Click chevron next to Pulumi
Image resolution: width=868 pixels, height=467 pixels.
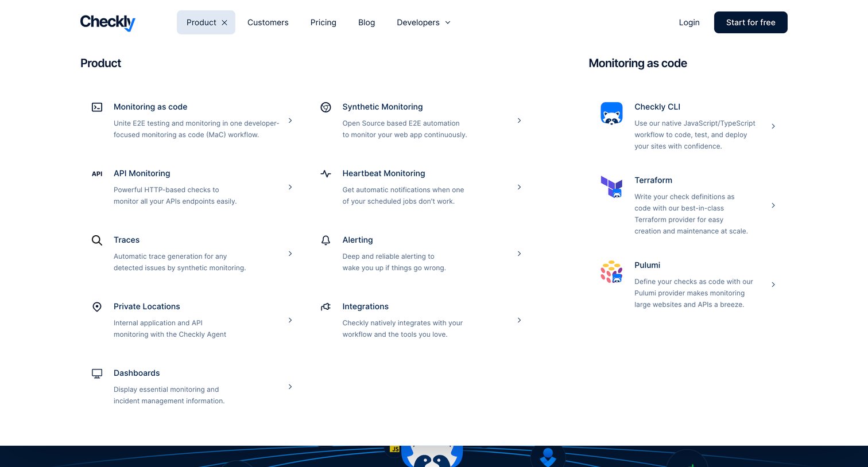point(773,285)
